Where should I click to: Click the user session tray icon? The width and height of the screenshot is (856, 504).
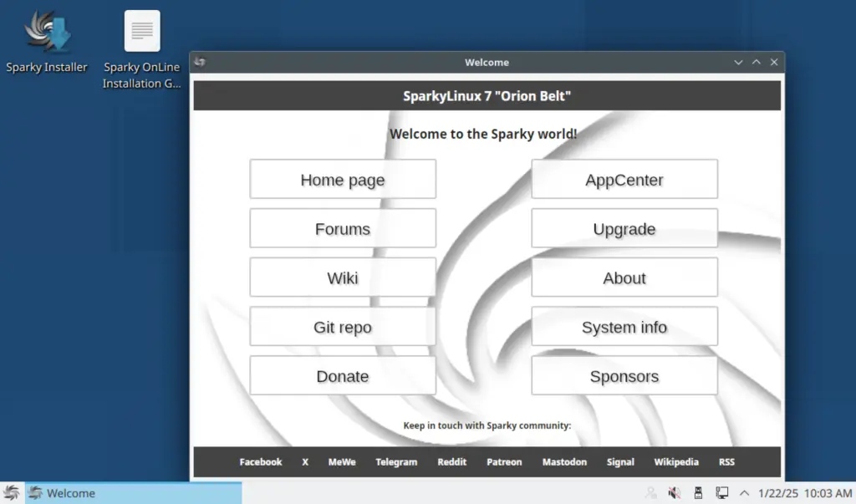(651, 492)
